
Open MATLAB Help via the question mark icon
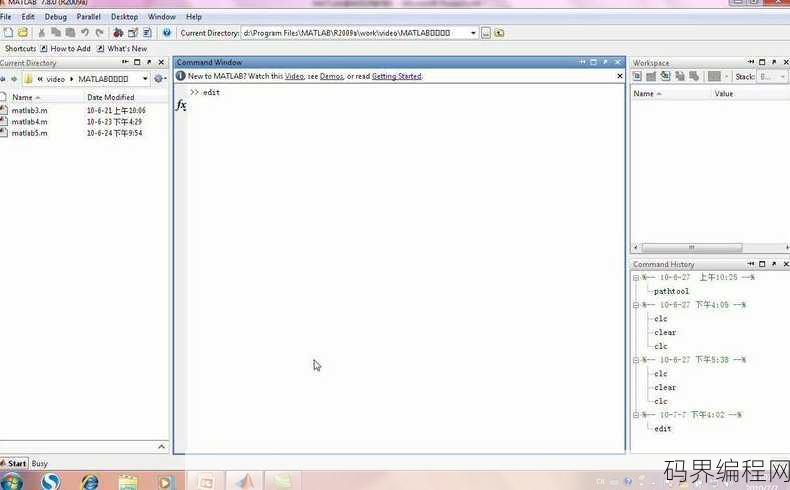[167, 33]
